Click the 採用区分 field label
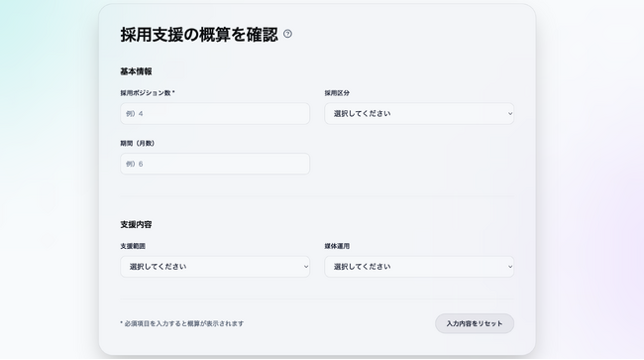644x360 pixels. [x=337, y=93]
